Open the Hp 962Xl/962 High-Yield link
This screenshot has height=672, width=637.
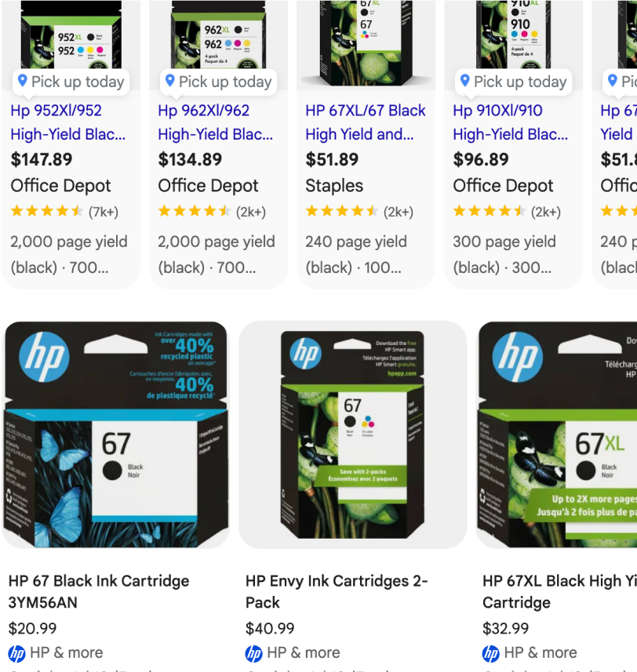coord(215,122)
